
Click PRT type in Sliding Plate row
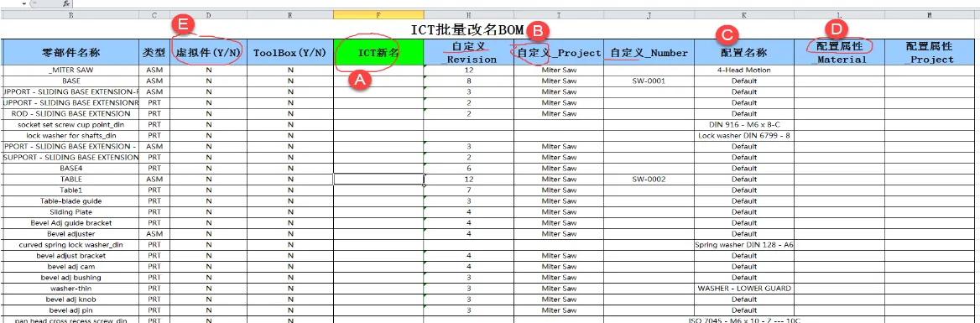click(x=154, y=211)
